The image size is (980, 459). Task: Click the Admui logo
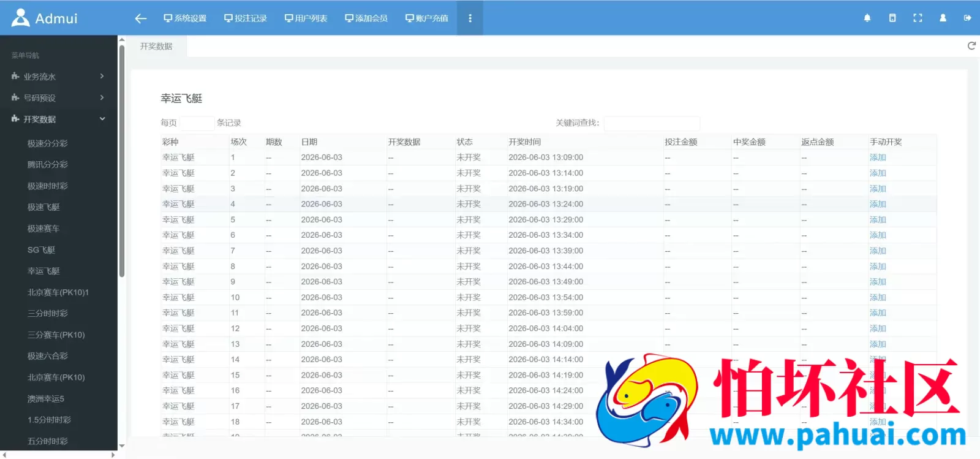[x=45, y=18]
